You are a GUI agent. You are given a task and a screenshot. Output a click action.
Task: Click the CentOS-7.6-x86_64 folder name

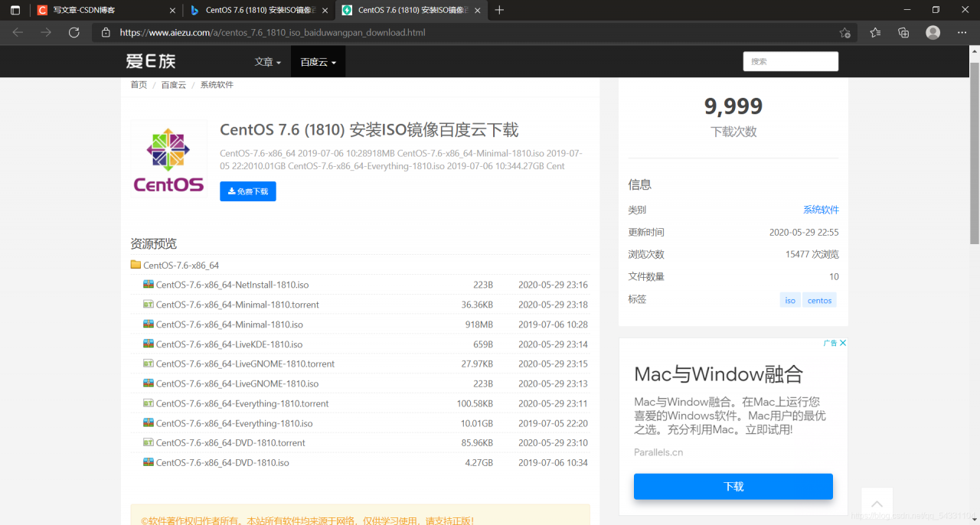click(x=181, y=266)
